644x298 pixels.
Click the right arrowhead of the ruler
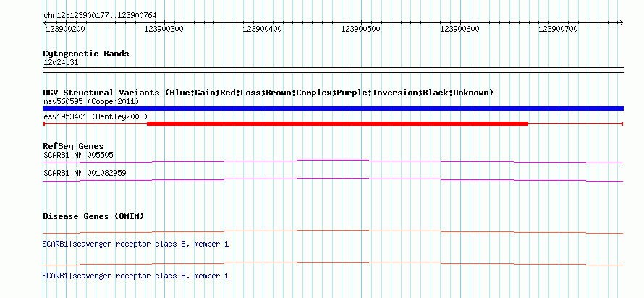[x=621, y=22]
